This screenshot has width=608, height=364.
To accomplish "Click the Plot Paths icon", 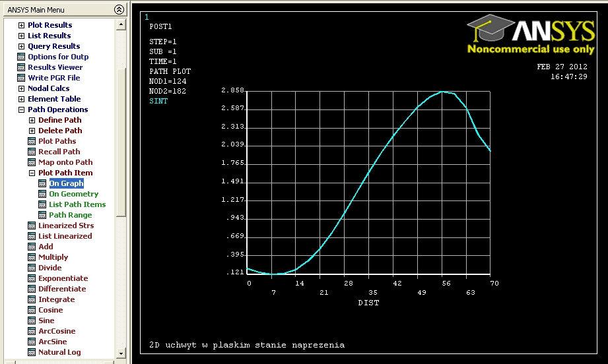I will [32, 141].
